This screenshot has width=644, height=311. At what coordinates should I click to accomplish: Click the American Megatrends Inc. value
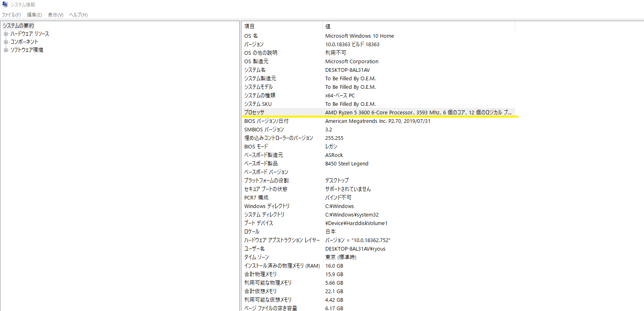pos(378,121)
